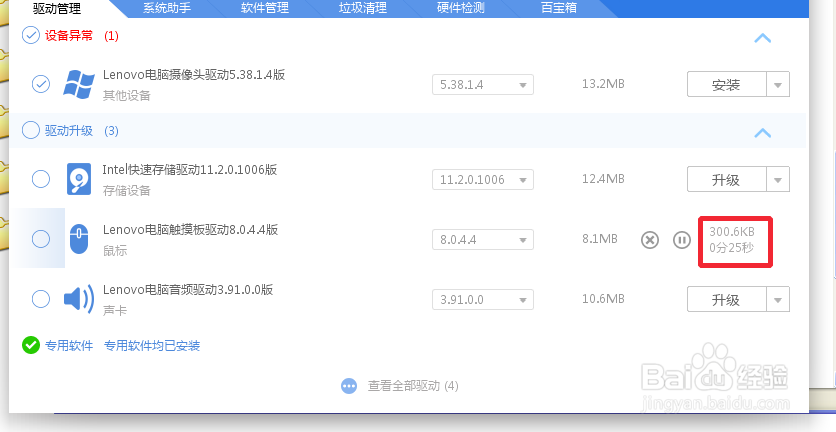Click Intel快速存储驱动11.2.0.1006版 name
Image resolution: width=836 pixels, height=432 pixels.
click(190, 170)
